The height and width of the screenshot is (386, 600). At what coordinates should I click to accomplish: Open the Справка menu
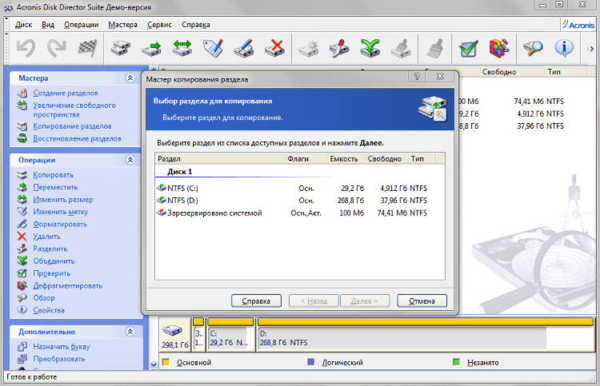[196, 24]
